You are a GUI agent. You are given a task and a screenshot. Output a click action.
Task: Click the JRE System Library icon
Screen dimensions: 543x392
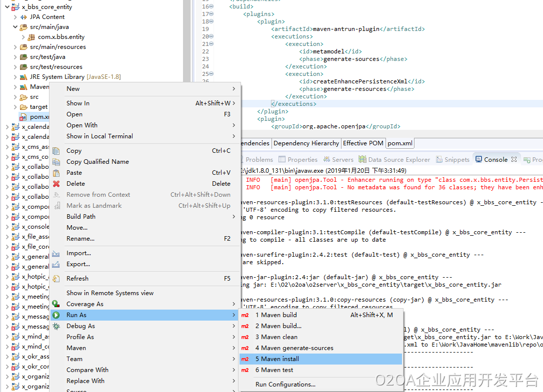click(x=23, y=77)
